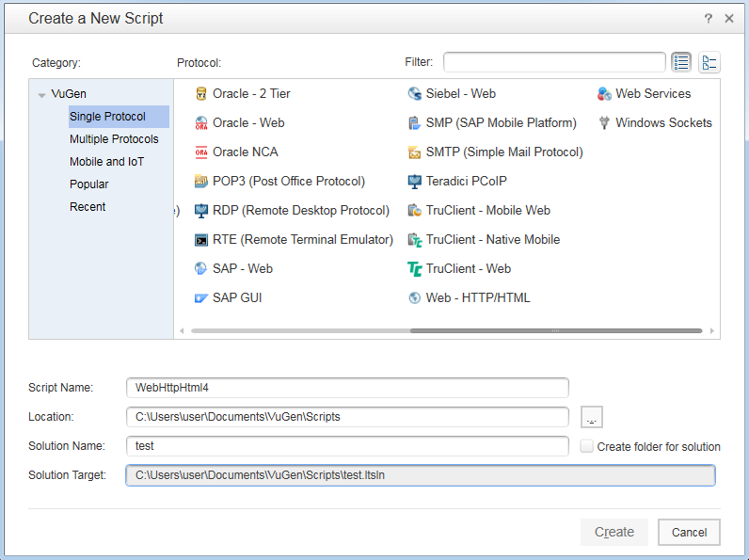Image resolution: width=749 pixels, height=560 pixels.
Task: Click the Web - HTTP/HTML globe icon
Action: click(x=414, y=298)
